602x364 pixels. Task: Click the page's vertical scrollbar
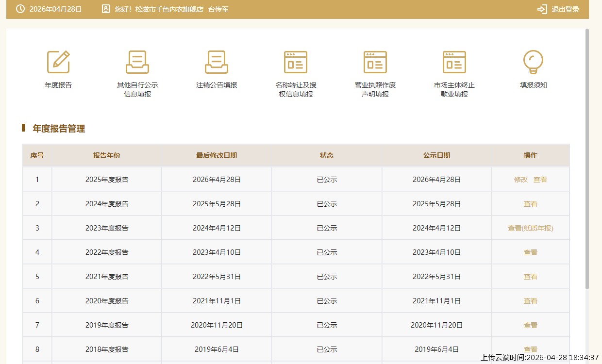587,160
